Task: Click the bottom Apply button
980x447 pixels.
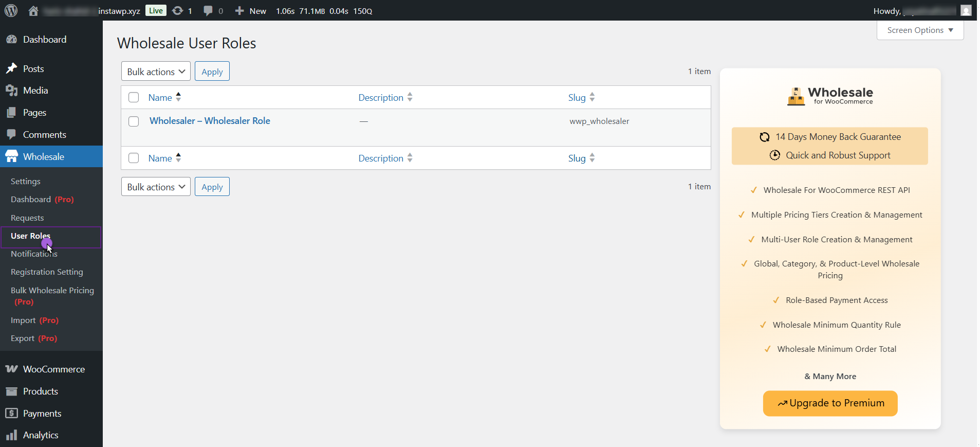Action: (212, 187)
